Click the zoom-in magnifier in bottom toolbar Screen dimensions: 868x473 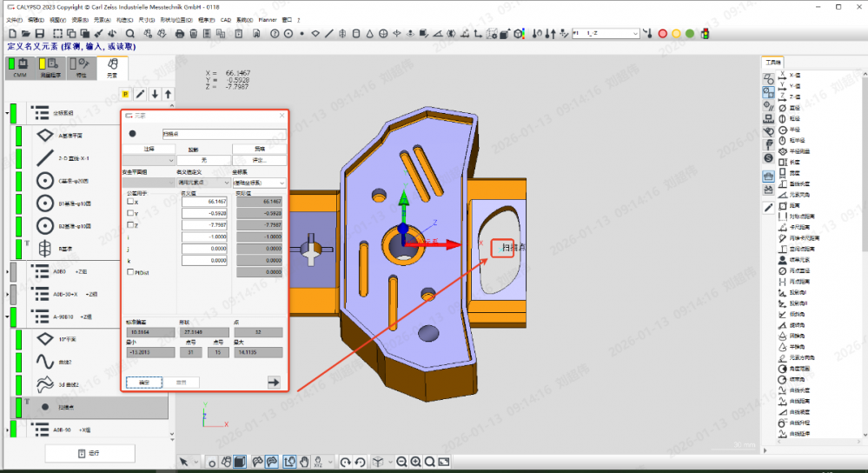415,462
